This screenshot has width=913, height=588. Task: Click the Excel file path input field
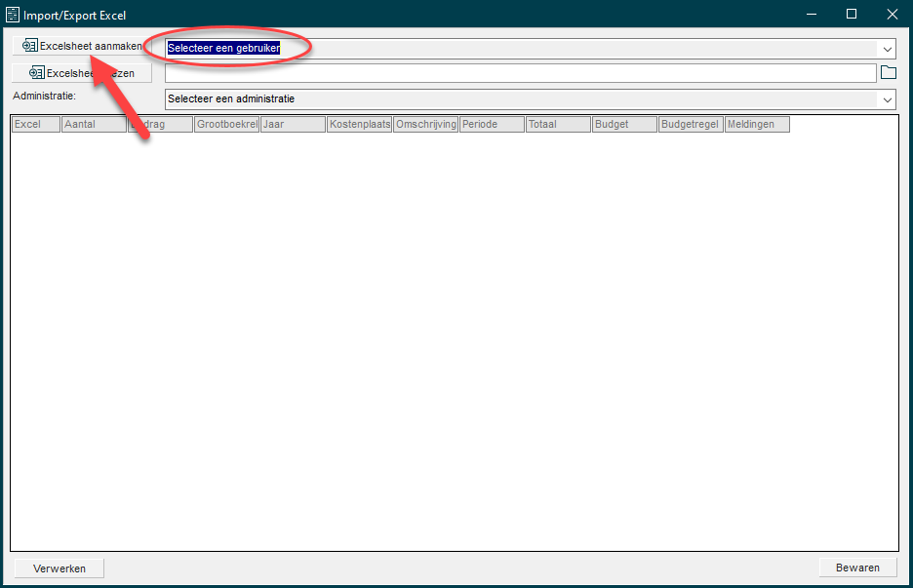(520, 73)
